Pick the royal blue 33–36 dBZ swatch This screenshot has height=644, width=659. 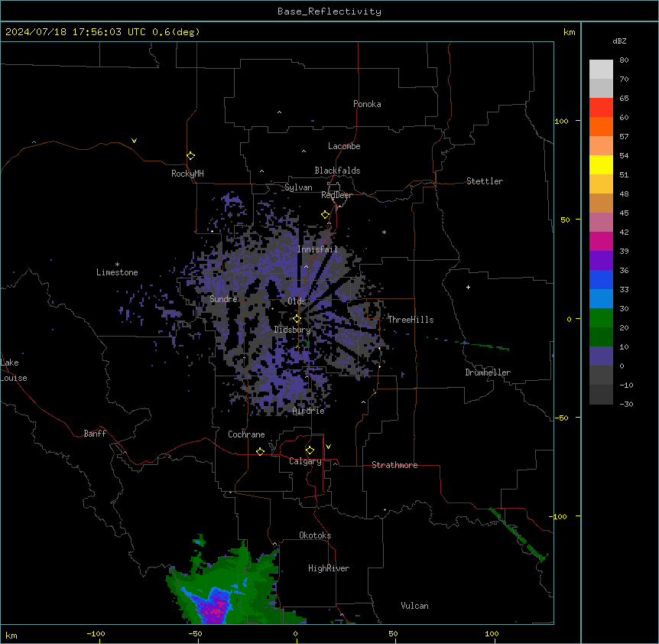click(x=601, y=279)
